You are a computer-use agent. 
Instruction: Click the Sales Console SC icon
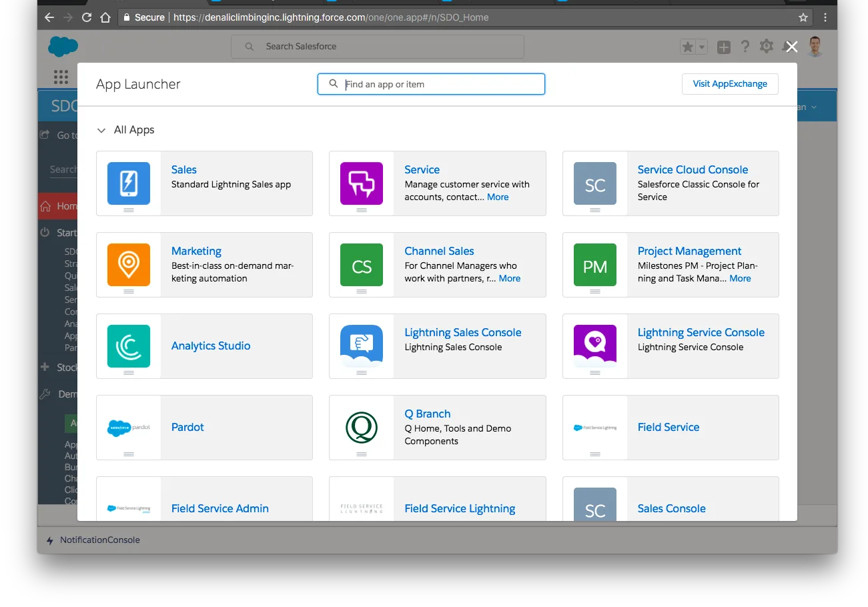[595, 505]
